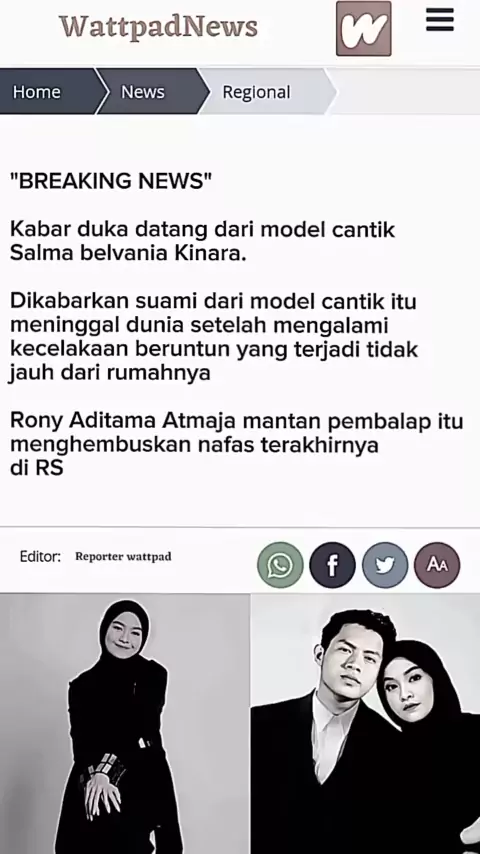The height and width of the screenshot is (854, 480).
Task: Click the empty breadcrumb bar after Regional
Action: [x=406, y=92]
